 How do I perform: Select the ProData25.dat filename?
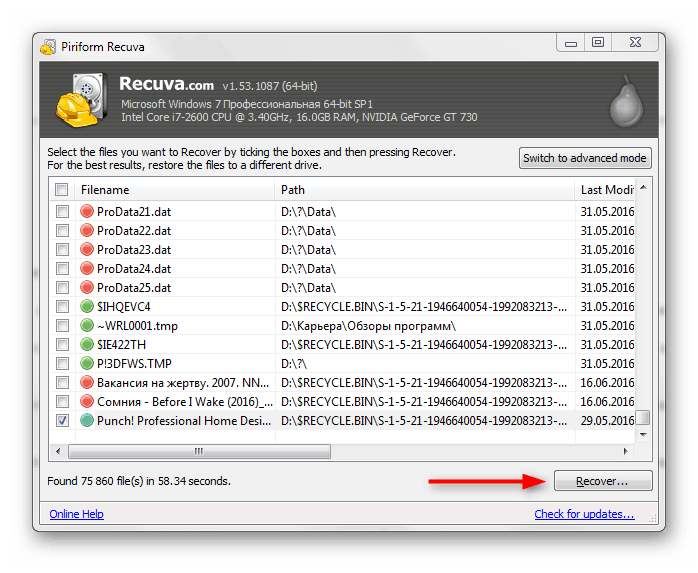click(x=134, y=288)
